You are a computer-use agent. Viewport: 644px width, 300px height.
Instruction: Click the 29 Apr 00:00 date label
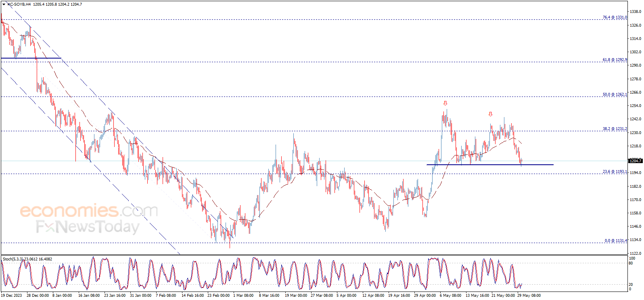tap(425, 296)
